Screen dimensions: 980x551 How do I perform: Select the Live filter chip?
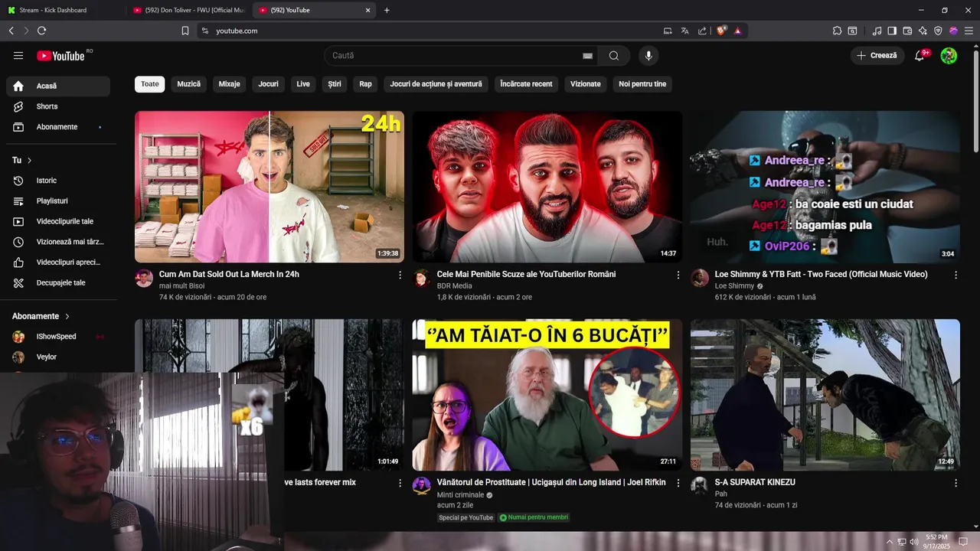coord(303,84)
